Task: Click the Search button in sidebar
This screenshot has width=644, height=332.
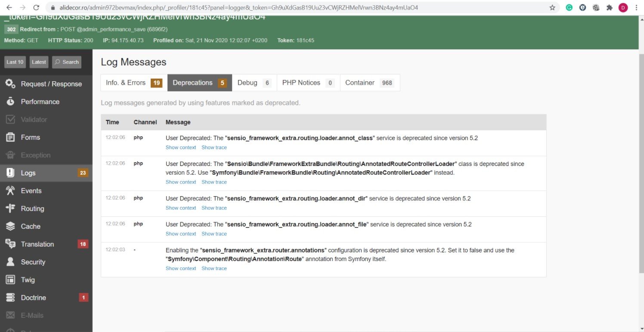Action: (x=67, y=62)
